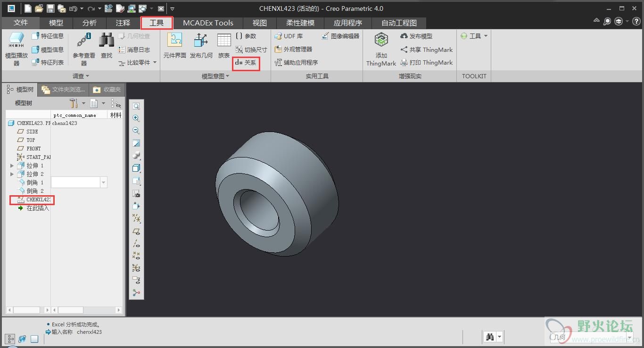This screenshot has width=644, height=348.
Task: Click the Redo arrow icon
Action: click(91, 8)
